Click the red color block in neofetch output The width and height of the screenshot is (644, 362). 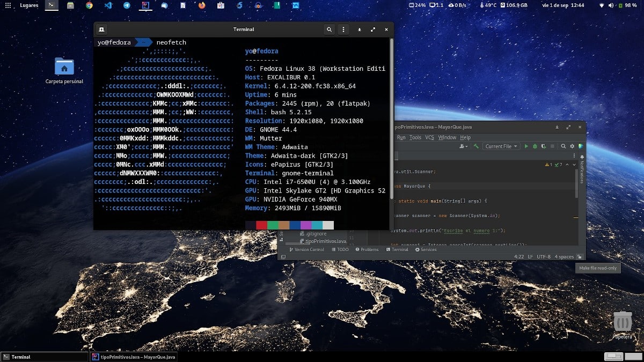(x=262, y=225)
